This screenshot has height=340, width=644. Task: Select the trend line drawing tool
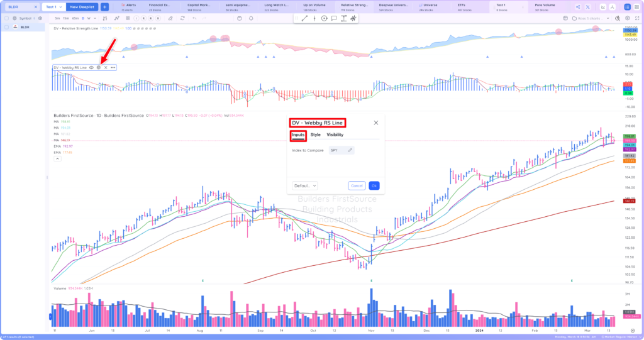tap(304, 18)
